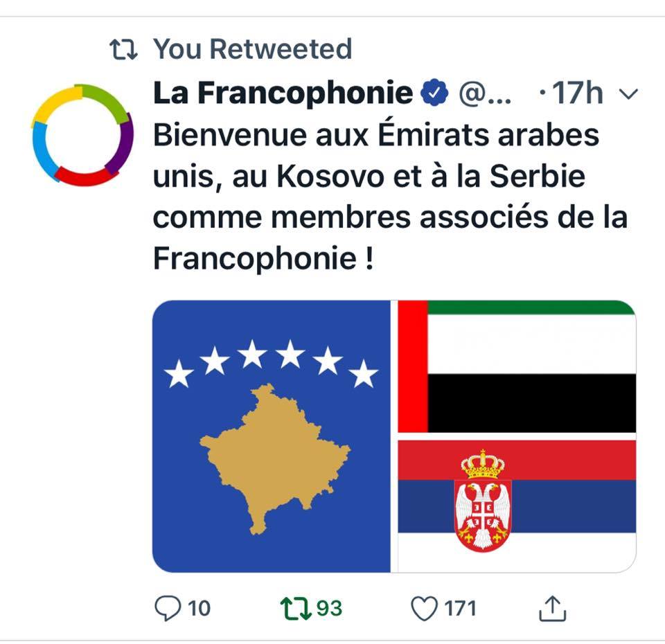Open the United Arab Emirates flag image
Screen dimensions: 665x644
click(517, 366)
